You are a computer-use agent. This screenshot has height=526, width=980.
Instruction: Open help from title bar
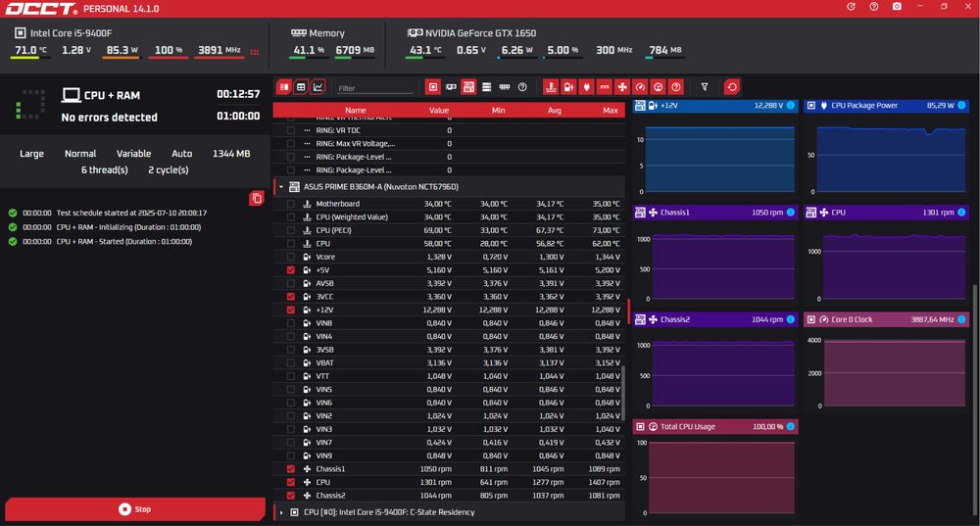click(x=874, y=6)
